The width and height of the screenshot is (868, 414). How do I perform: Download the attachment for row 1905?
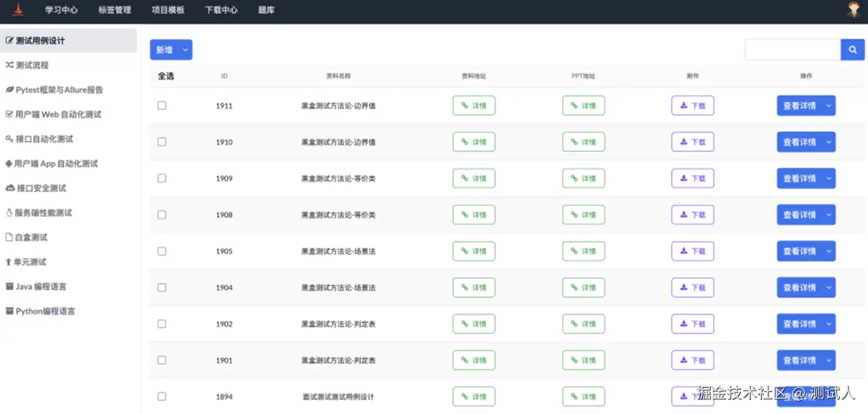tap(693, 251)
